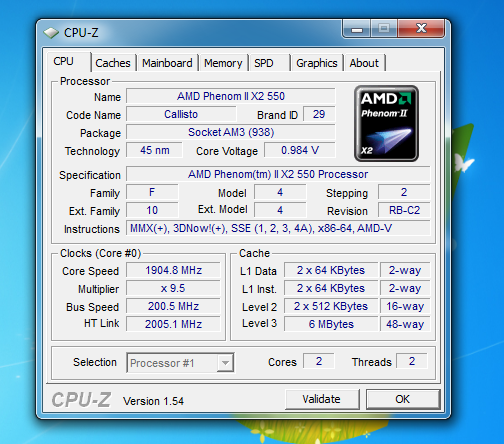The height and width of the screenshot is (444, 504).
Task: Click the Level 2 size 2 x 512 KBytes
Action: tap(331, 306)
